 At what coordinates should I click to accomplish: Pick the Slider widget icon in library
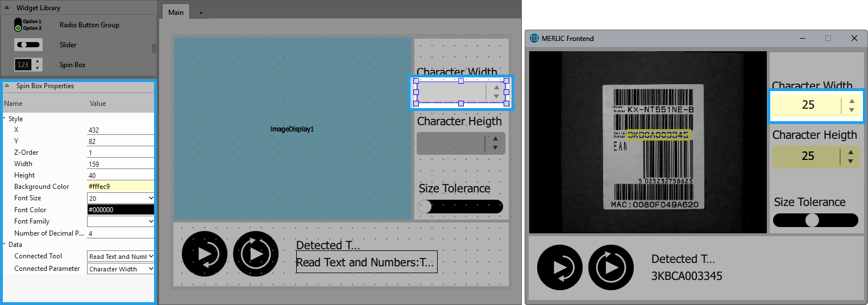(28, 45)
